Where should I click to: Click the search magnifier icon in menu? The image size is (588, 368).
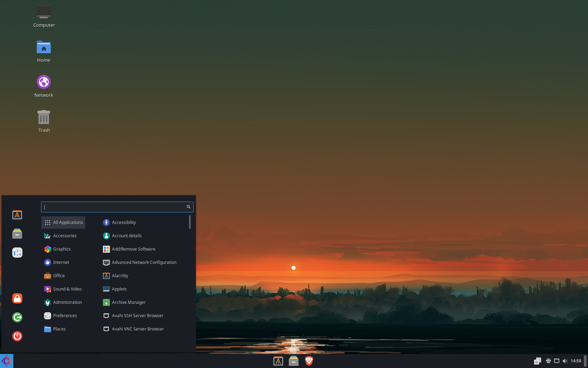tap(188, 207)
